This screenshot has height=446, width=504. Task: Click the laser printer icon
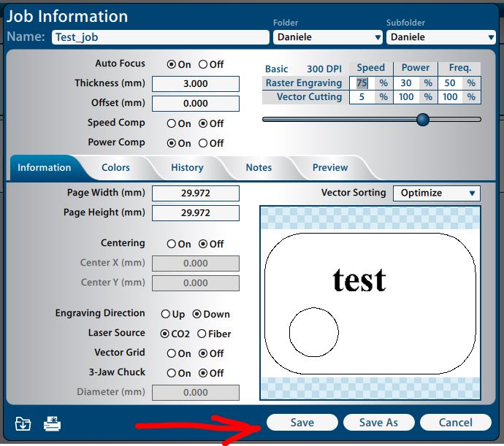coord(53,423)
